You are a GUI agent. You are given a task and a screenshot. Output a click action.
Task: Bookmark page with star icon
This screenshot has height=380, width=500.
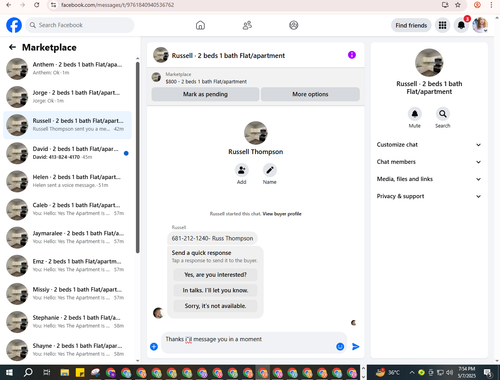(458, 5)
